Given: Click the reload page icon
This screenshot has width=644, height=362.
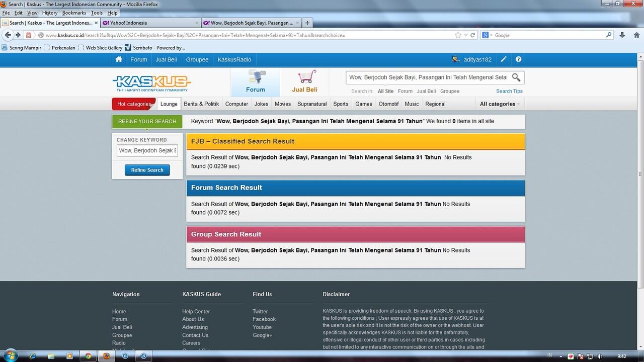Looking at the screenshot, I should (x=473, y=35).
